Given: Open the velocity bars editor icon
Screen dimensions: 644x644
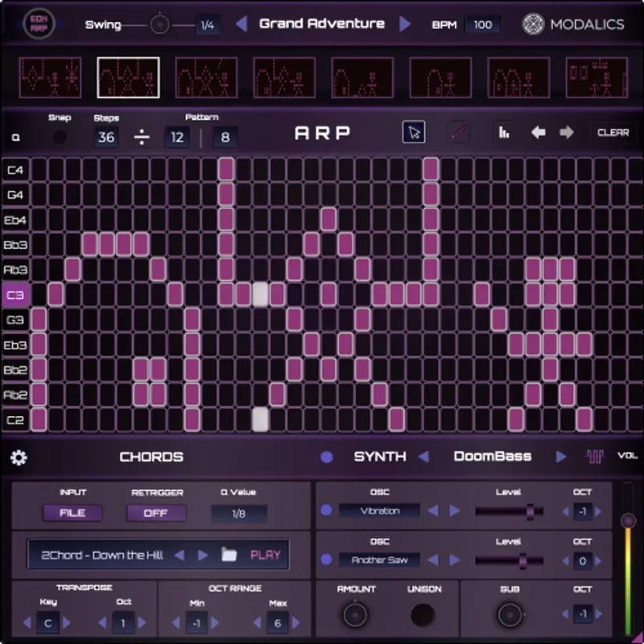Looking at the screenshot, I should click(x=504, y=132).
